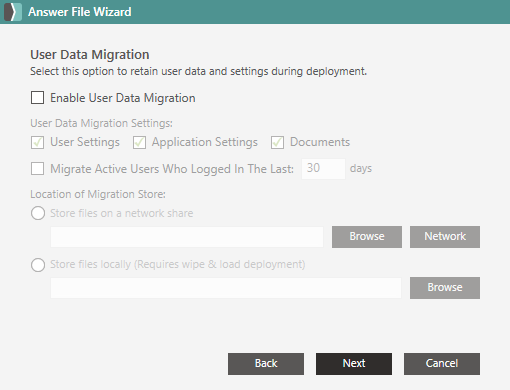Click the Answer File Wizard logo icon

click(13, 12)
